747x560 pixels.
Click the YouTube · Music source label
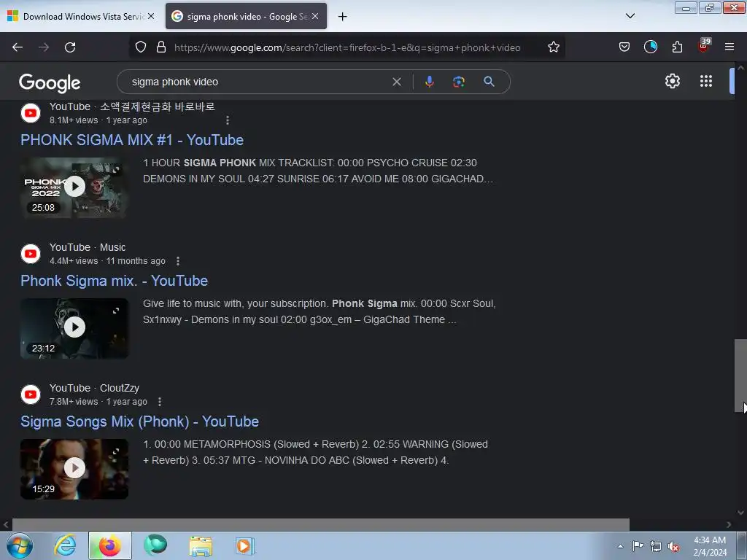(x=88, y=248)
